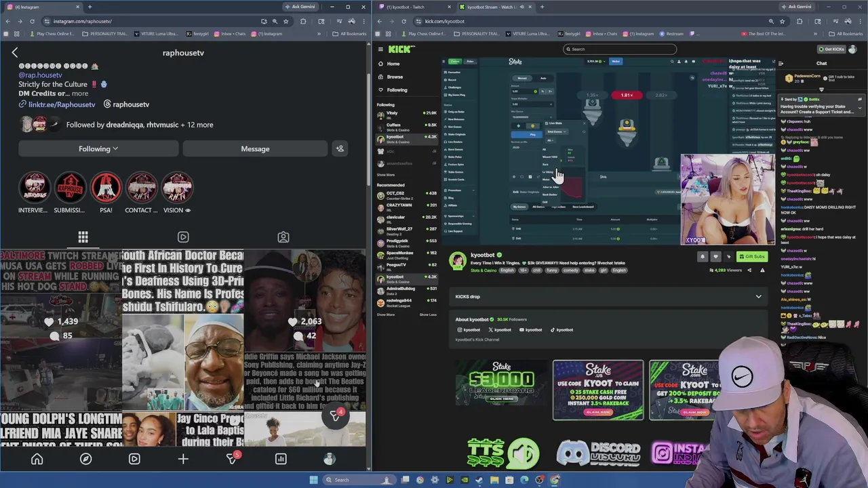Open Instagram messages icon in bottom nav

point(232,459)
